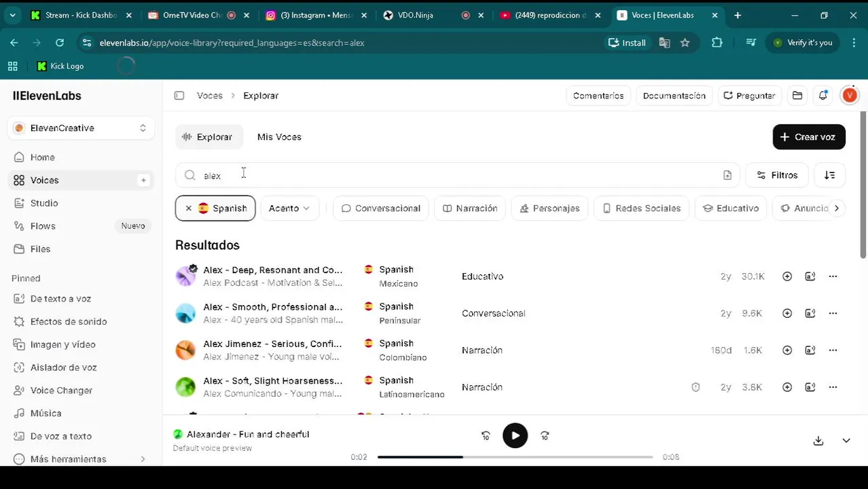Screen dimensions: 868x489
Task: Click plus icon next to Voces
Action: click(x=143, y=180)
